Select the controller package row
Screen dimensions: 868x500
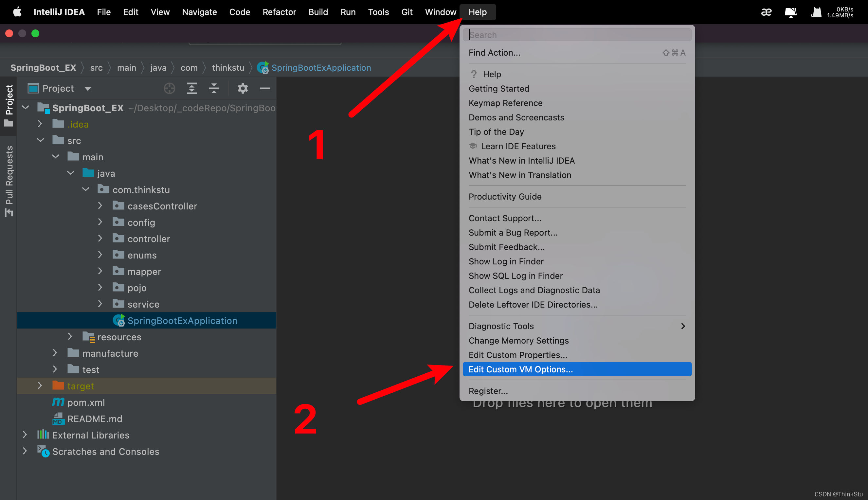[147, 239]
